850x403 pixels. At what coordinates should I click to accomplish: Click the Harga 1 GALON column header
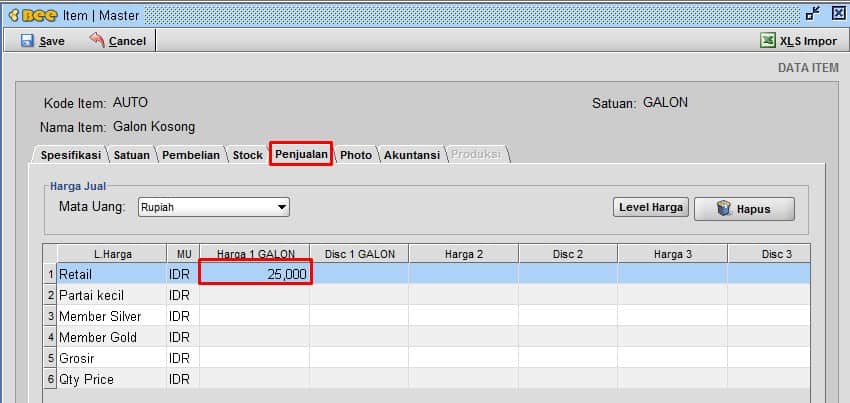255,254
